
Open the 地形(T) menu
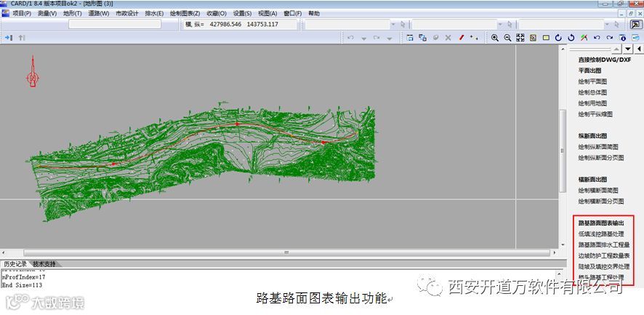pos(72,13)
